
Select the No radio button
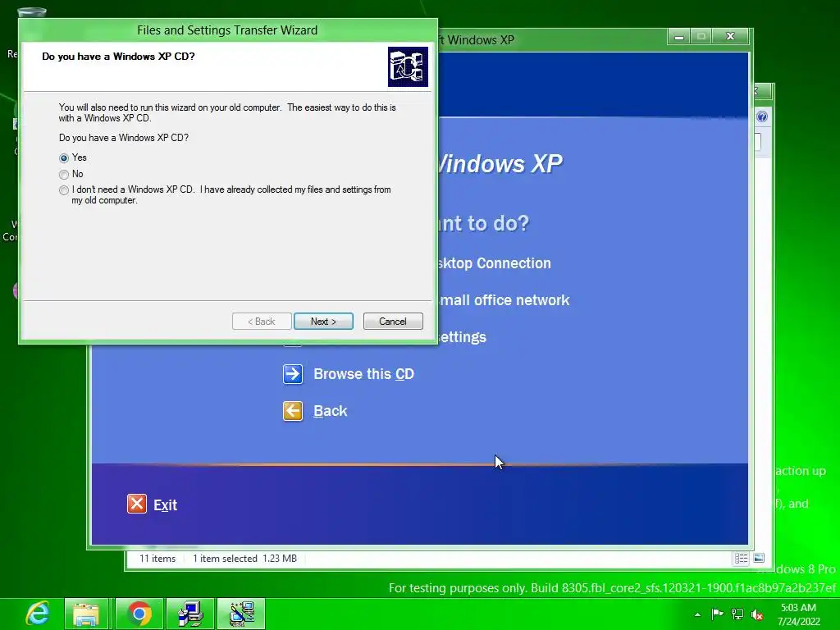pos(64,174)
